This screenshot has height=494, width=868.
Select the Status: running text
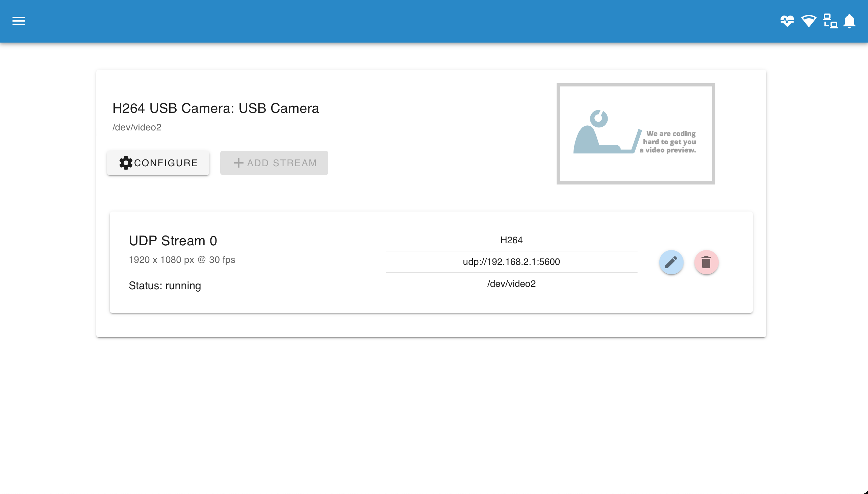(x=165, y=286)
